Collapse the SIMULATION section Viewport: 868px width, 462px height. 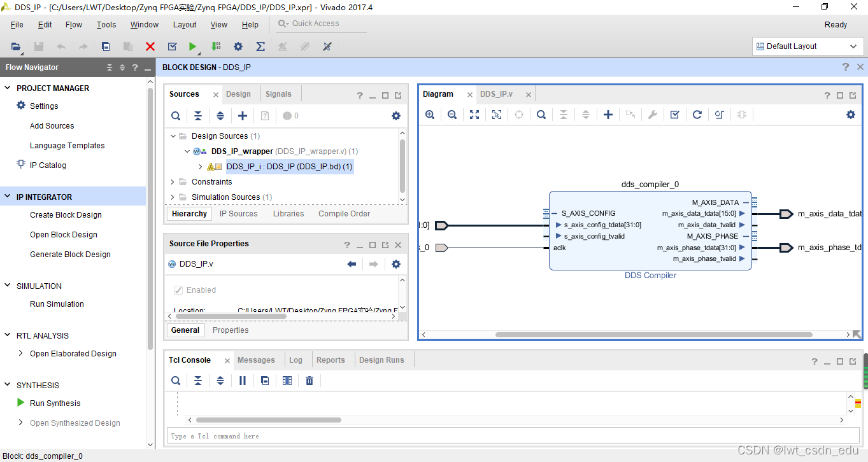pos(8,286)
